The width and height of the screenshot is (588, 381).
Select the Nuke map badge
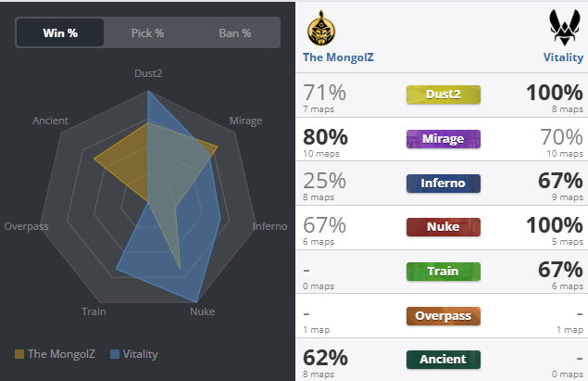[444, 227]
